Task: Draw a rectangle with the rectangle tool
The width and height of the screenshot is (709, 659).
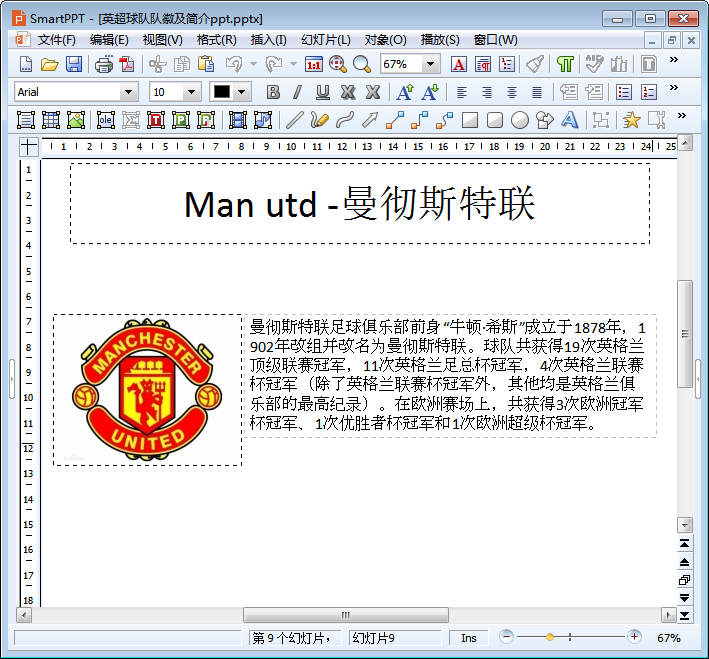Action: pos(470,120)
